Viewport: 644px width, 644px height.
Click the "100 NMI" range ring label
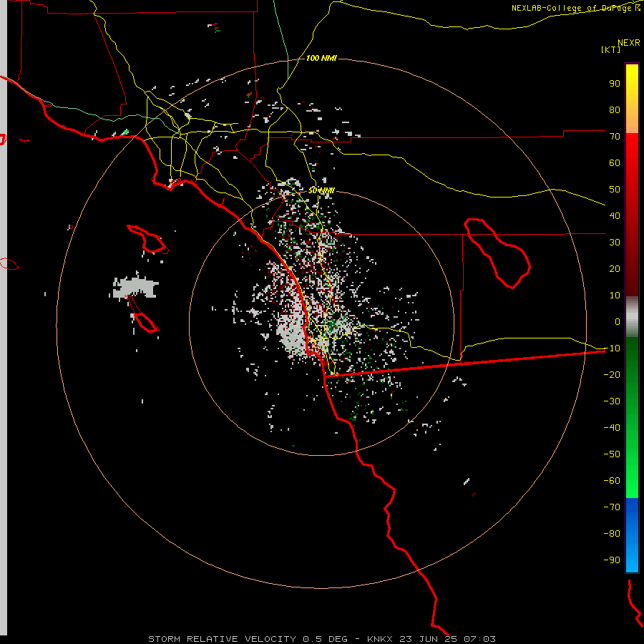[x=321, y=59]
